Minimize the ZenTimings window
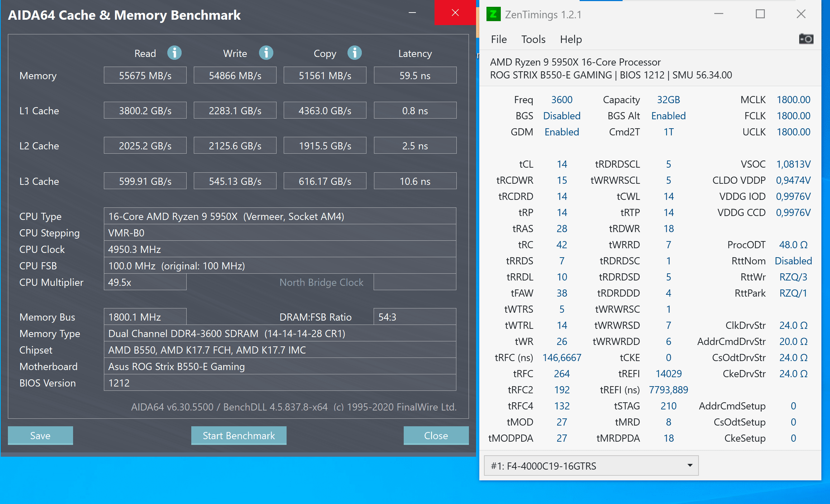This screenshot has height=504, width=830. point(719,14)
